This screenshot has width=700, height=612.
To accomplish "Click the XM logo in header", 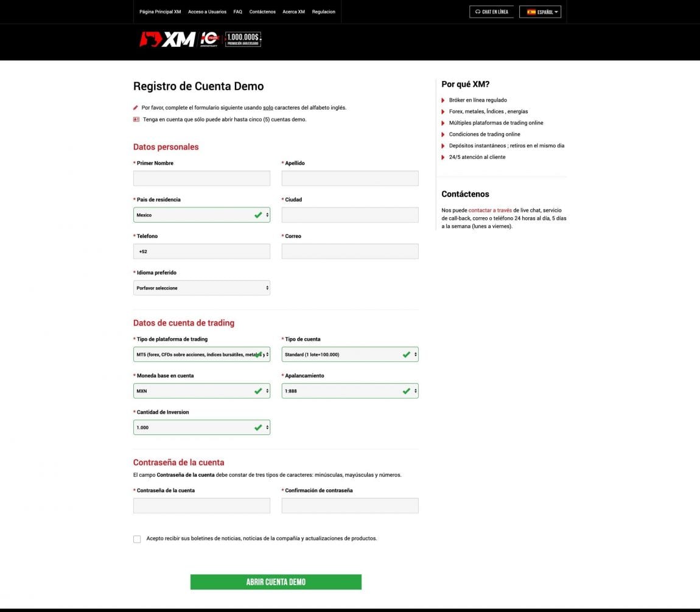I will click(x=167, y=40).
